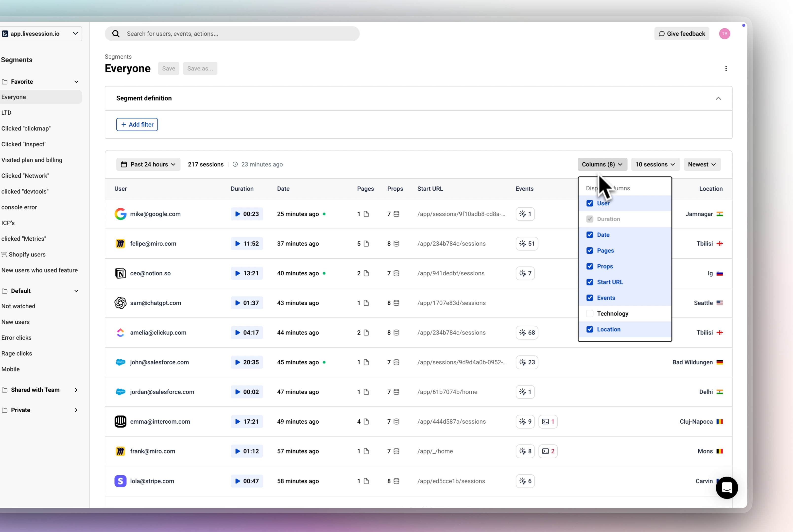Click the three-dot more options icon
The image size is (793, 532).
pos(726,68)
